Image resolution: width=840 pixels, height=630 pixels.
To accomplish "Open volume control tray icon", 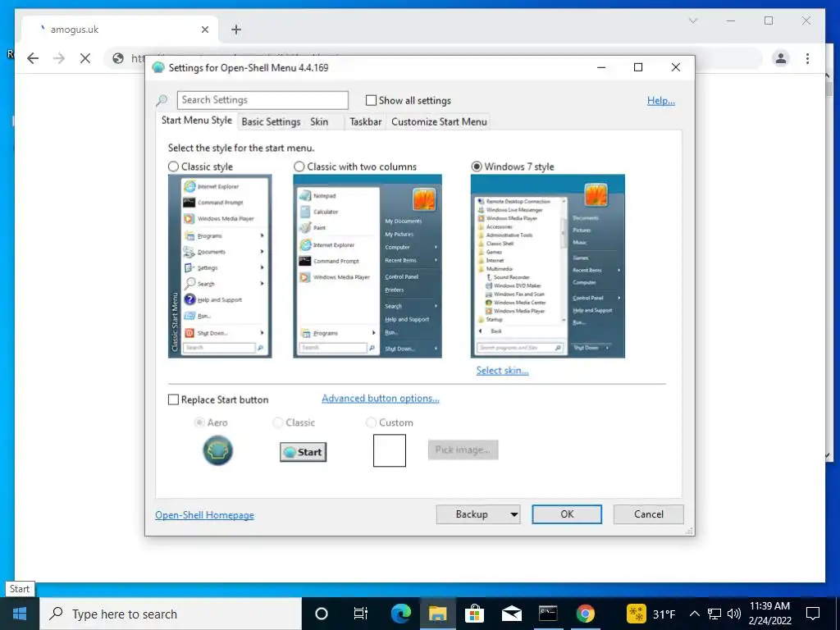I will pos(734,614).
